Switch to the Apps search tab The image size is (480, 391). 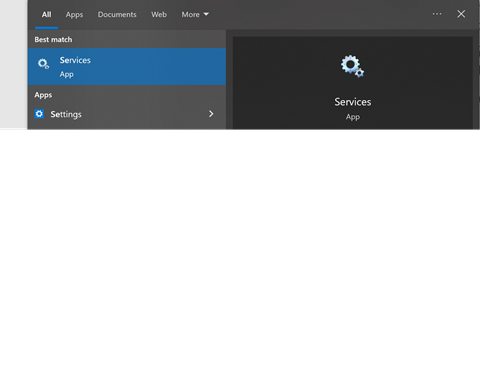tap(74, 15)
